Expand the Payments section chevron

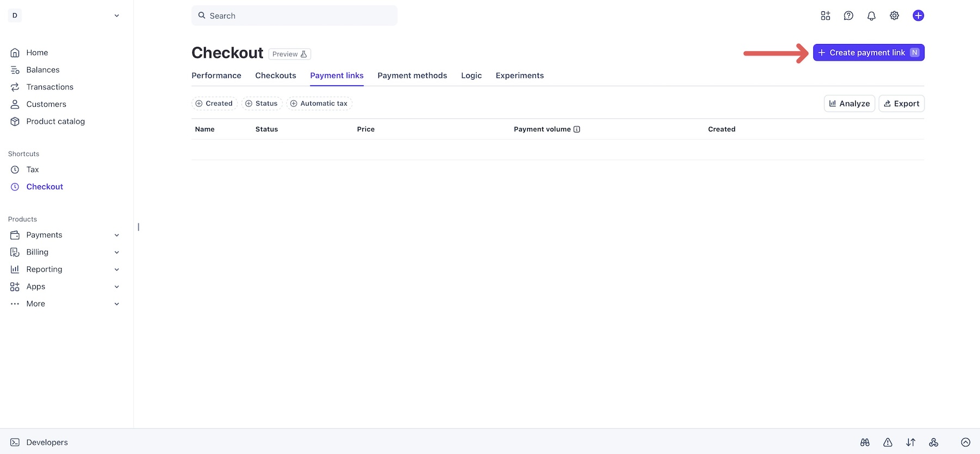(x=117, y=235)
